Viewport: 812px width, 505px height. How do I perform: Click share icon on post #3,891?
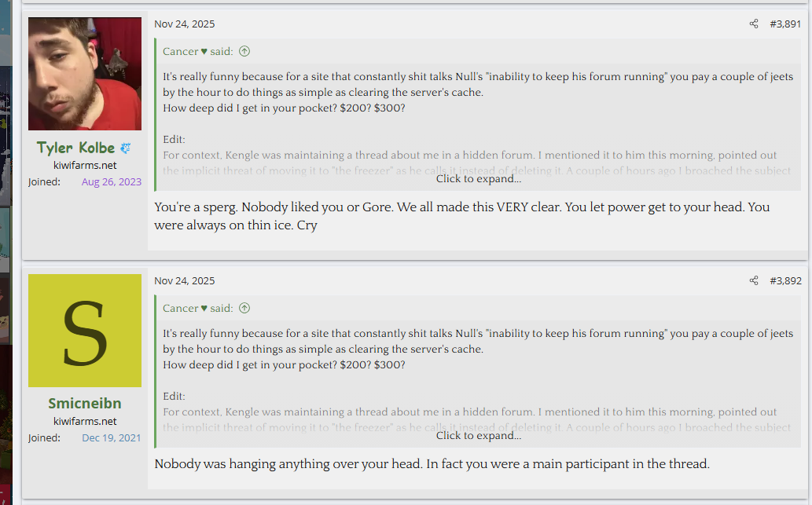click(x=754, y=24)
